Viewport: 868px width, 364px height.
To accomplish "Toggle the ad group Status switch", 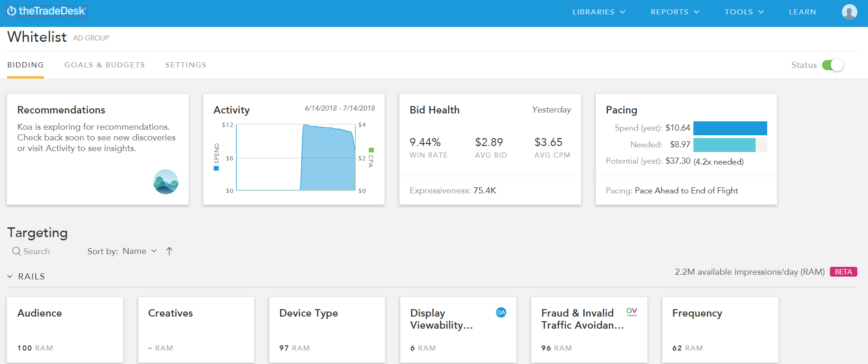I will tap(832, 65).
